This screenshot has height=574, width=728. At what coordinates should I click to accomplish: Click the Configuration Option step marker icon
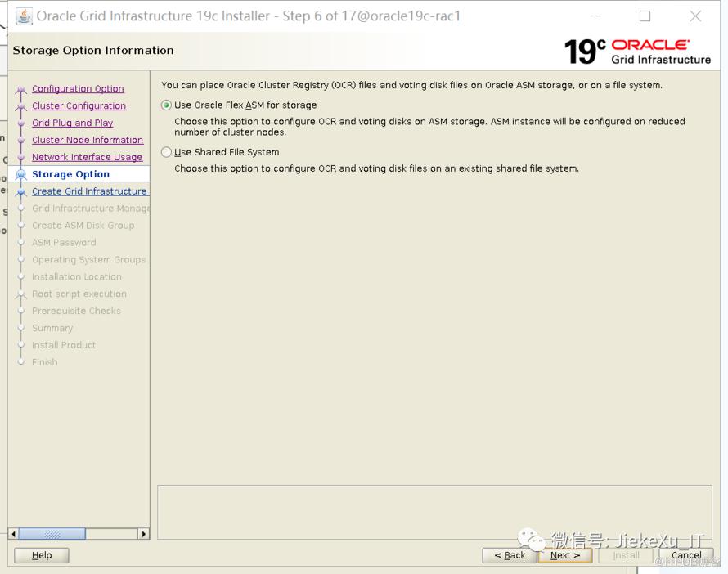pos(21,89)
